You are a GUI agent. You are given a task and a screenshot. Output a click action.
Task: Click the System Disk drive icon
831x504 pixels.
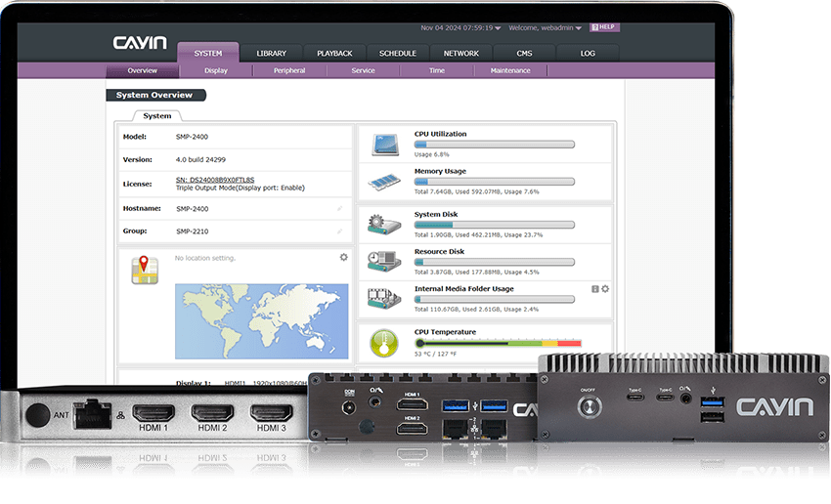click(x=384, y=226)
